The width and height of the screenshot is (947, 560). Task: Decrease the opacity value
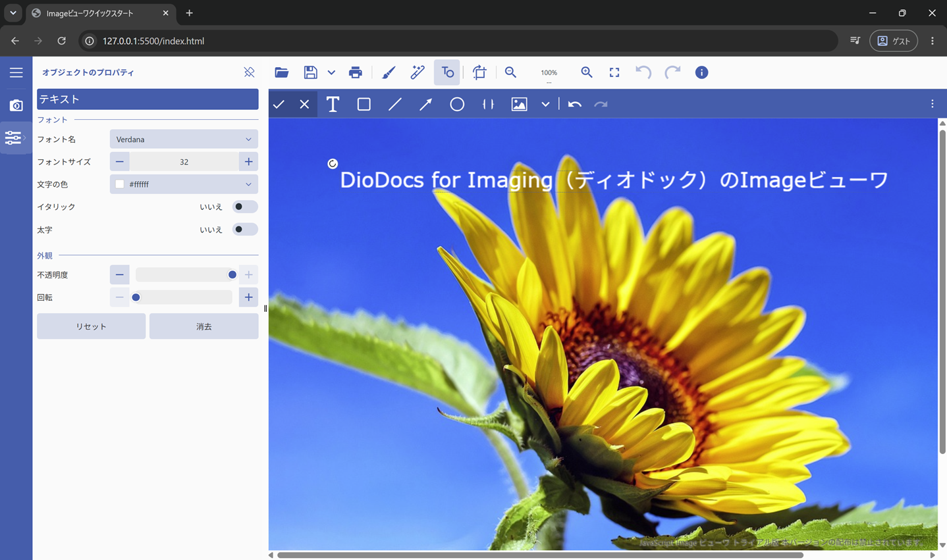point(119,275)
